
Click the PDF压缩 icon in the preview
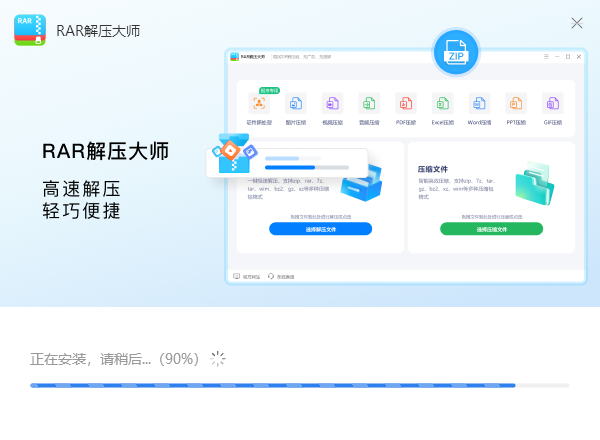[x=406, y=103]
